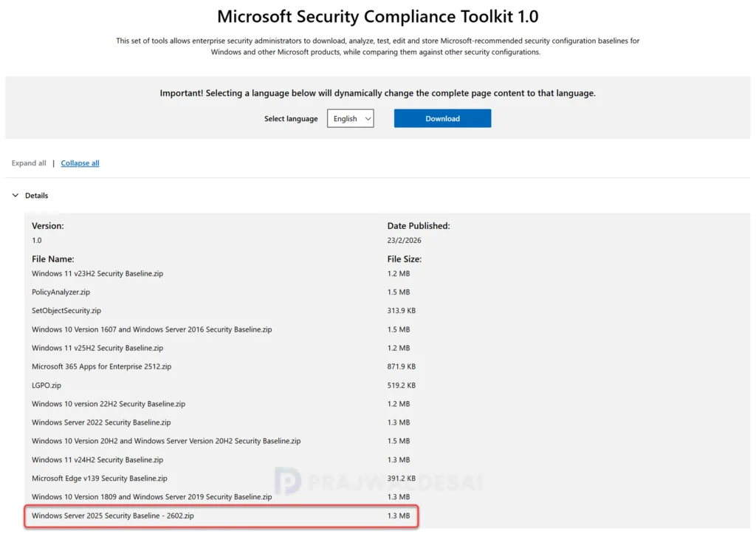Select Windows 10 Version 1809 and Server 2019 baseline
The width and height of the screenshot is (756, 534).
(x=152, y=497)
